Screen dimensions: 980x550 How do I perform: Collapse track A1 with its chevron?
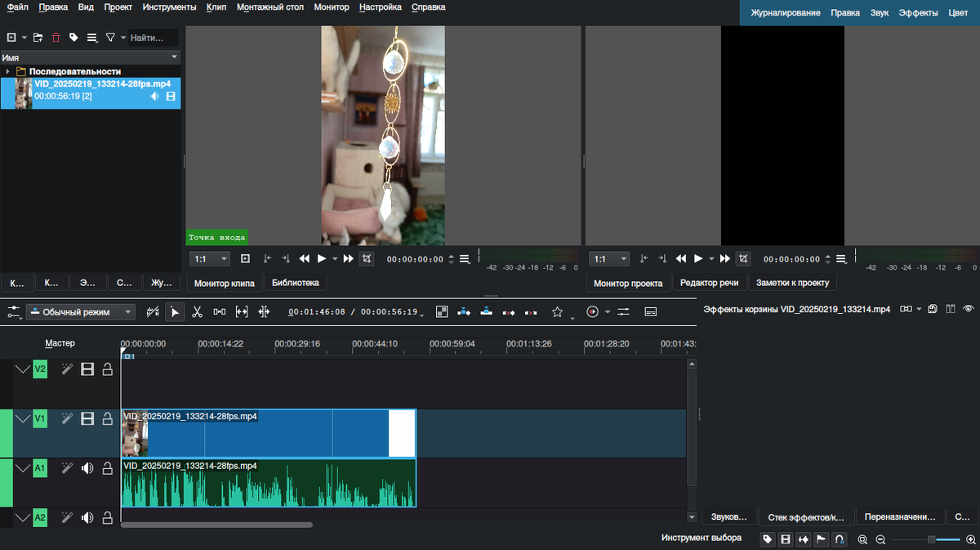click(22, 468)
